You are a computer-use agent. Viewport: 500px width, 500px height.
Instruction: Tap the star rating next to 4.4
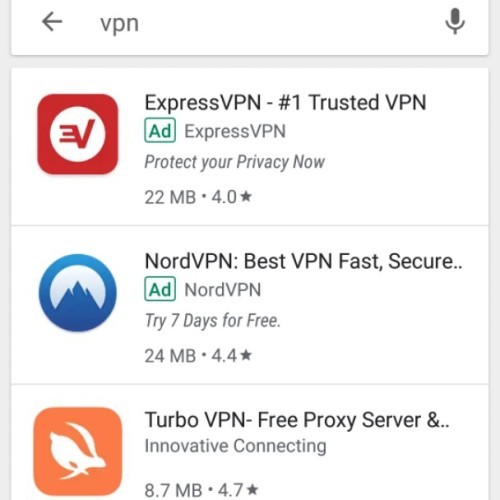pyautogui.click(x=246, y=355)
